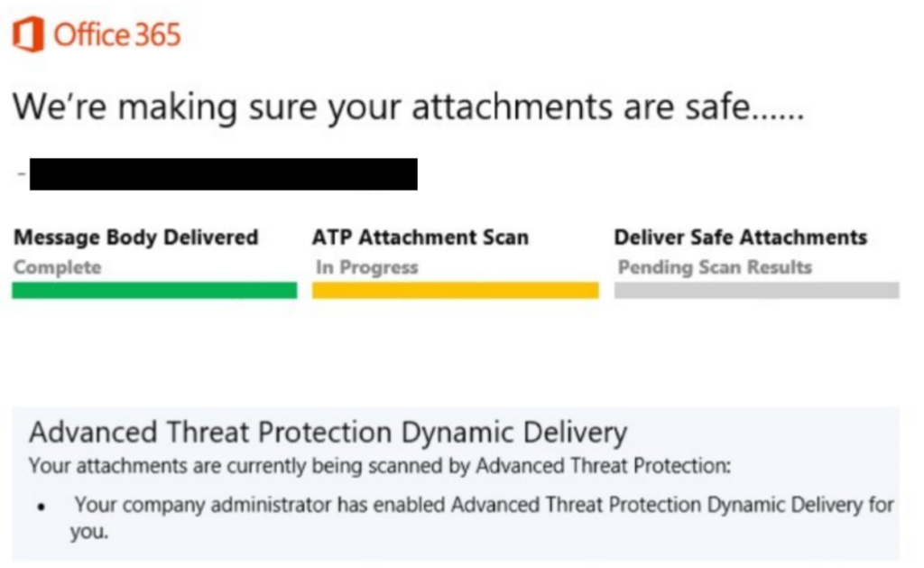Click the small dash before the redacted name

pyautogui.click(x=22, y=174)
